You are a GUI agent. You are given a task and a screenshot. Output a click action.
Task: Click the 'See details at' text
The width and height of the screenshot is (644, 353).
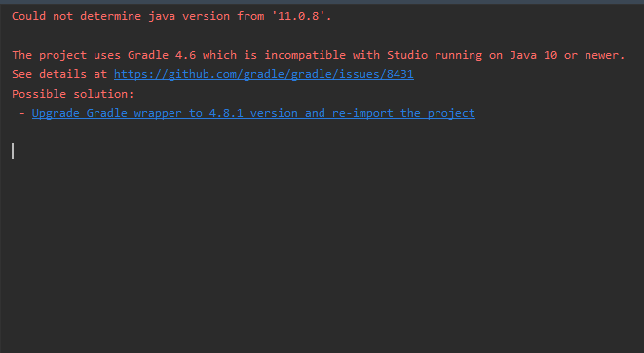pos(59,74)
